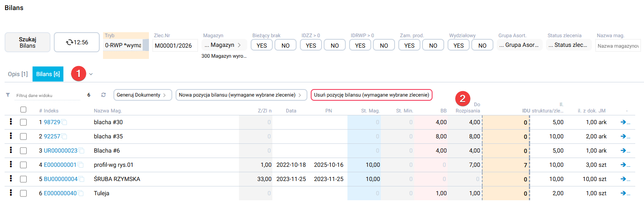The height and width of the screenshot is (204, 644).
Task: Check the box for profil-wg rys.01
Action: (23, 165)
